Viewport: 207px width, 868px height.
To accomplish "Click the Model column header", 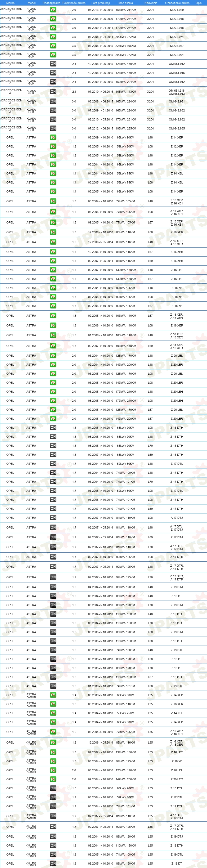I will (31, 3).
